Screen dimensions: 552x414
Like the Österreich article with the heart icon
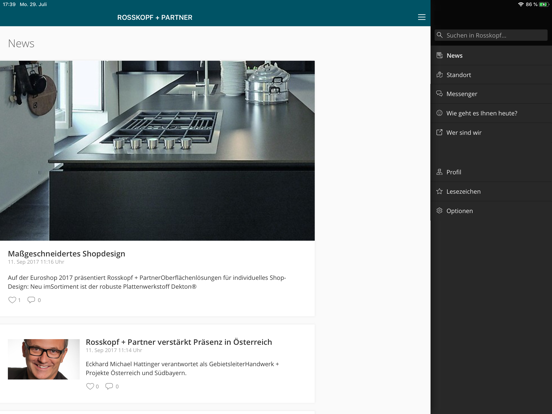[x=90, y=386]
